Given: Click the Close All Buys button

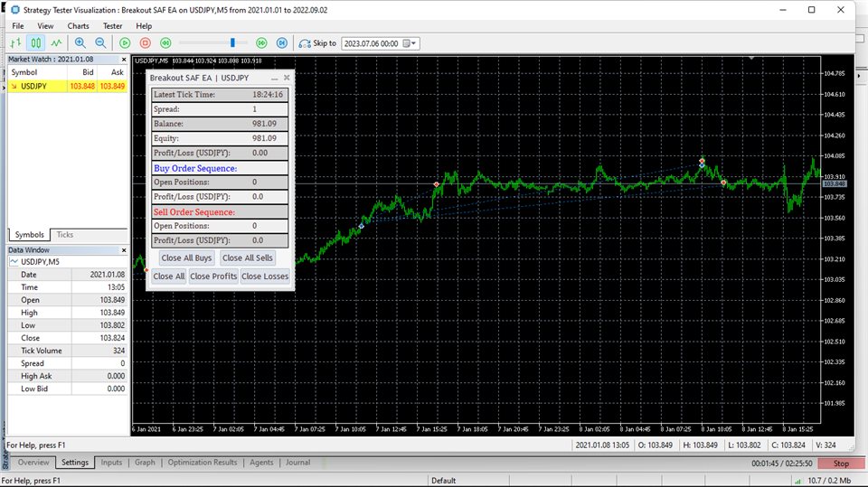Looking at the screenshot, I should click(186, 258).
